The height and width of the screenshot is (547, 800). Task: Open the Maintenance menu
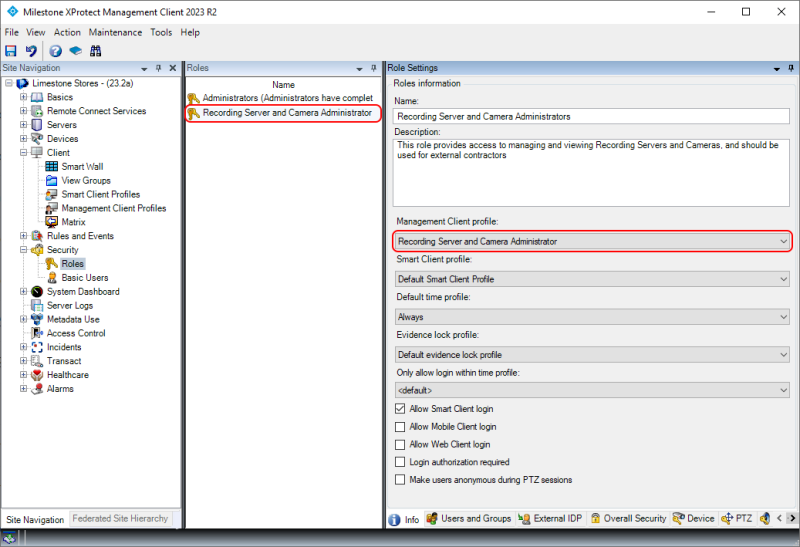pos(115,32)
